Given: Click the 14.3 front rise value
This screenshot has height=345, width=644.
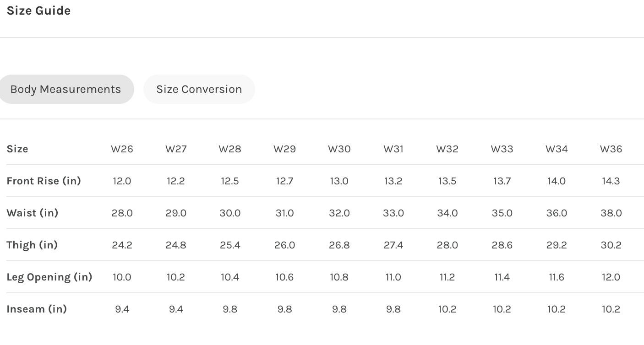Looking at the screenshot, I should 611,181.
